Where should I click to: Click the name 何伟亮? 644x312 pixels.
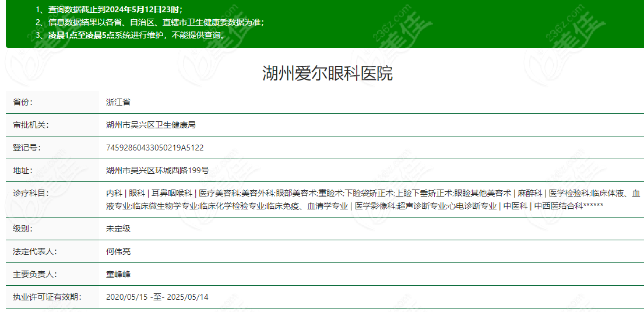(x=118, y=251)
